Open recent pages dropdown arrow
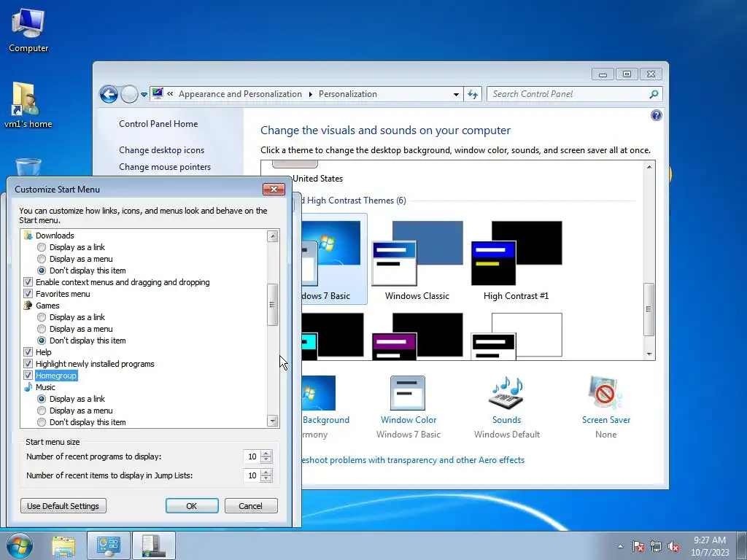This screenshot has width=747, height=560. tap(144, 94)
